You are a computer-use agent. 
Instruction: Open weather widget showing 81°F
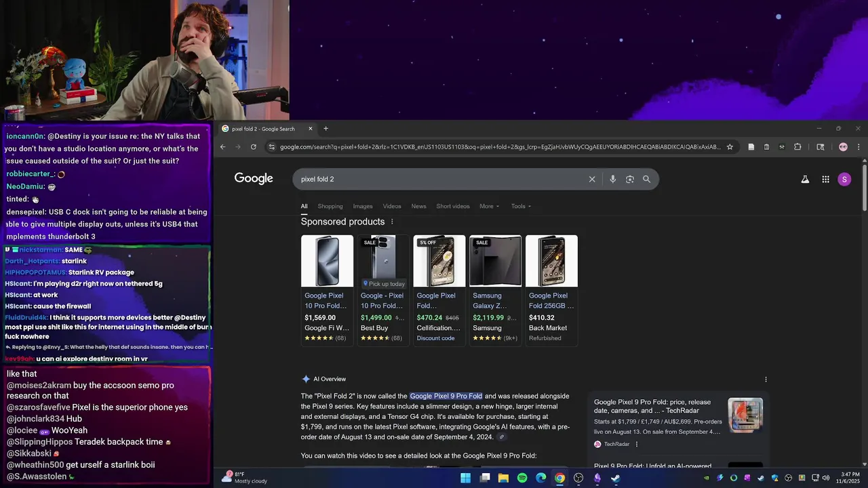tap(244, 478)
